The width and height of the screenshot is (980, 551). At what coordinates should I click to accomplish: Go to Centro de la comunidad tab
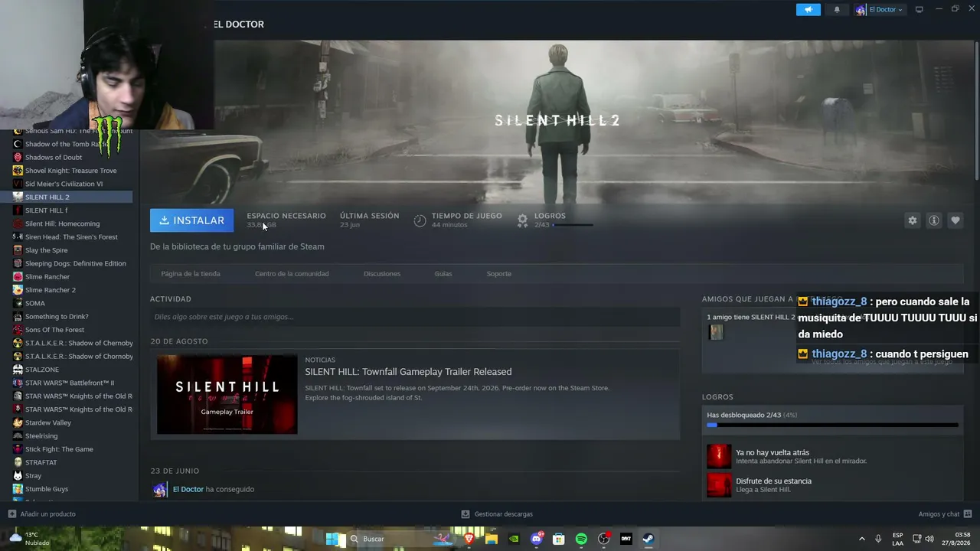pos(292,274)
